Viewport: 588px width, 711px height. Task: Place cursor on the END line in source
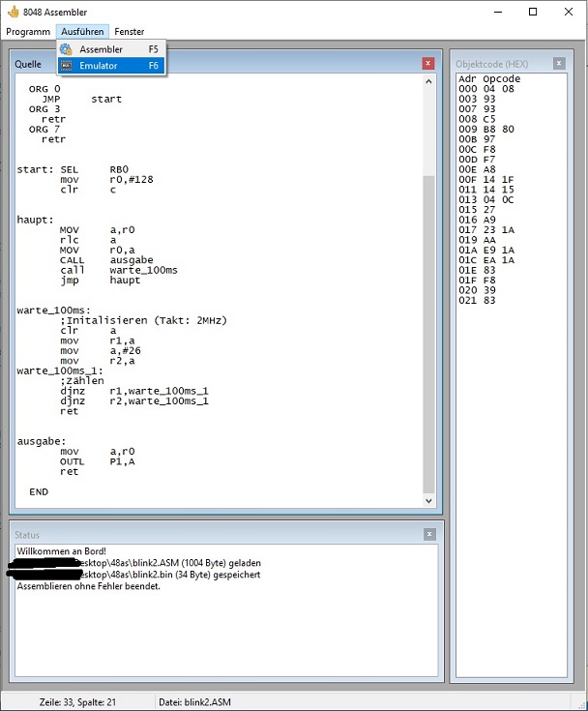(x=39, y=491)
